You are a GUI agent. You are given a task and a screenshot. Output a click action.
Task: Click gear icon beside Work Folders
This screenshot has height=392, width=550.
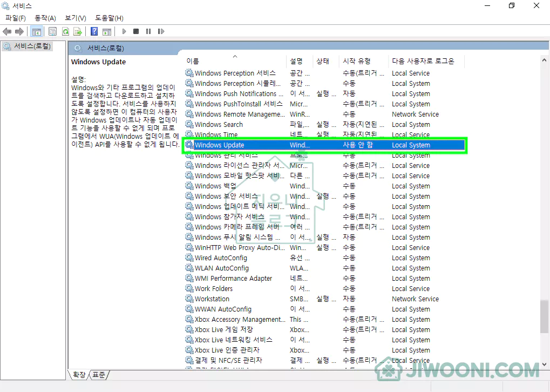(x=189, y=288)
